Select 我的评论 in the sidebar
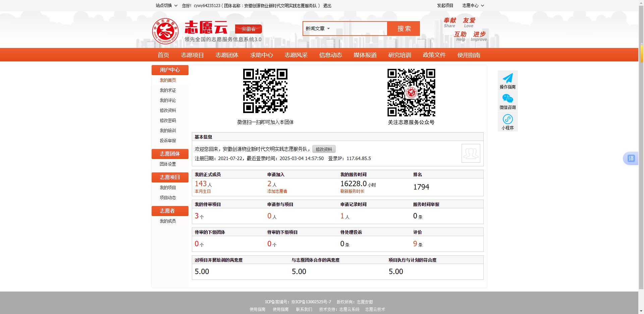The height and width of the screenshot is (314, 644). click(168, 100)
